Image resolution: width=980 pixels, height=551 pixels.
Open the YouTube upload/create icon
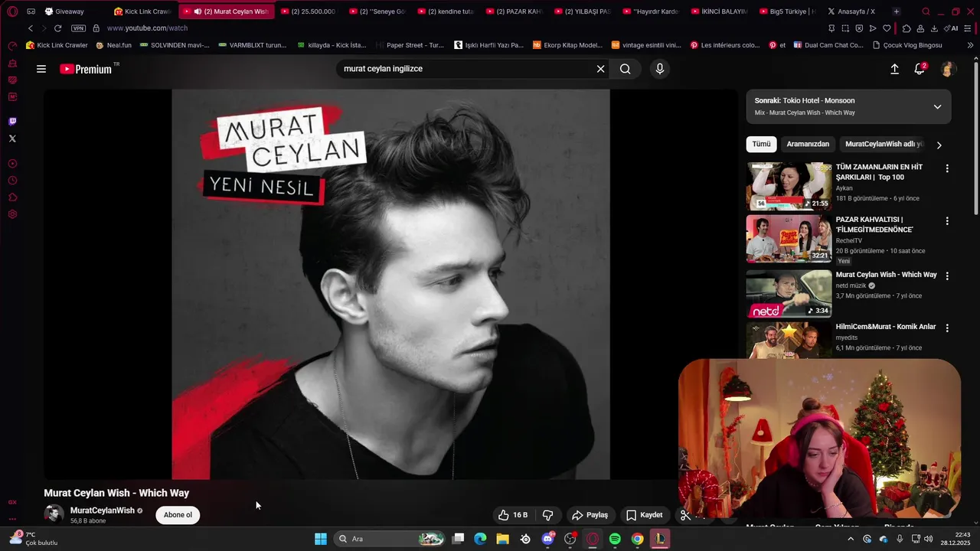click(x=894, y=69)
